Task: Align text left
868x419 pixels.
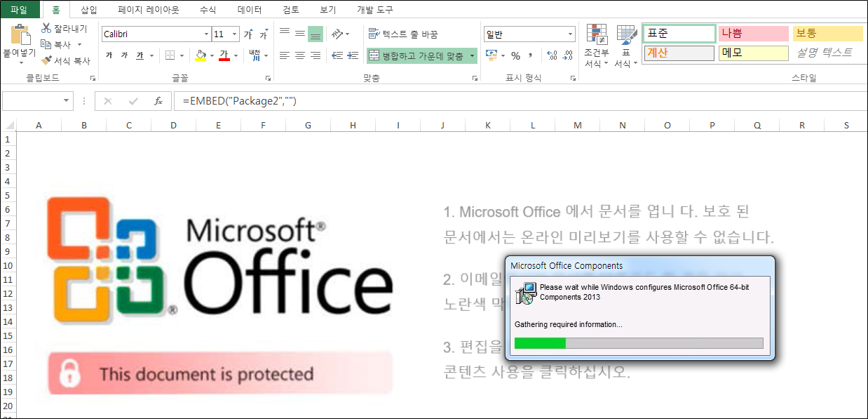Action: click(x=285, y=55)
